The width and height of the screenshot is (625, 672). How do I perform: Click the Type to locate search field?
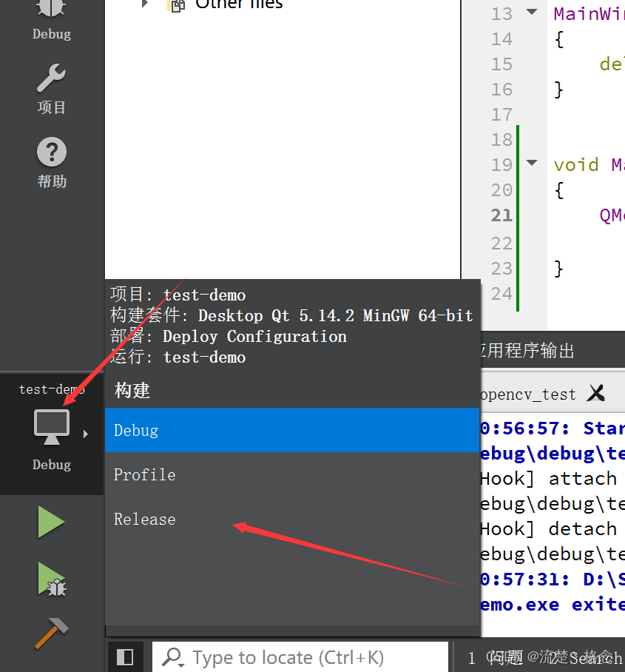point(300,657)
